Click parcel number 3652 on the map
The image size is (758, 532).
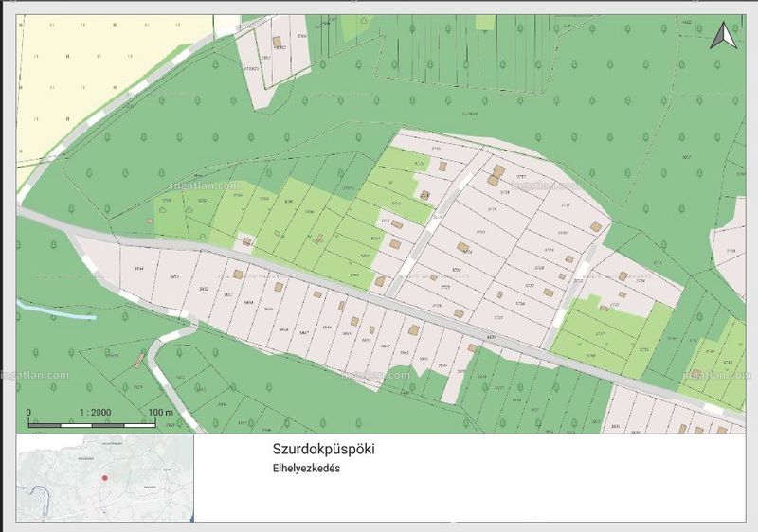tap(204, 289)
